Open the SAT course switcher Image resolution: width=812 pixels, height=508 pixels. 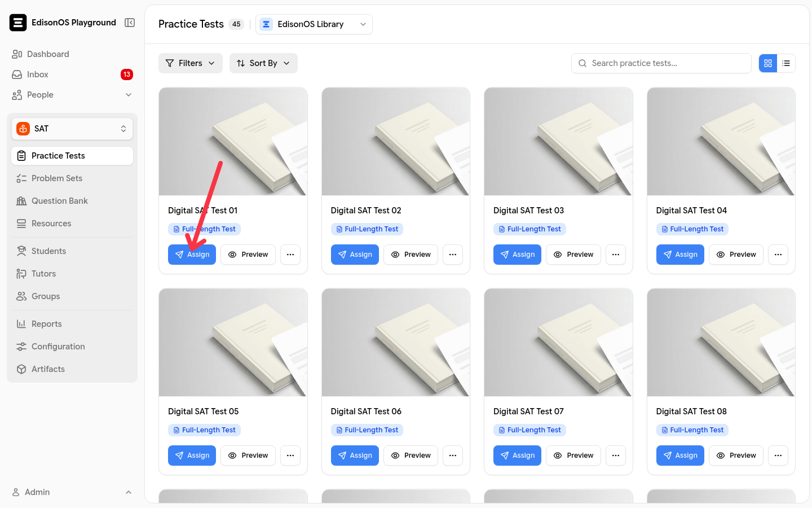click(x=72, y=129)
